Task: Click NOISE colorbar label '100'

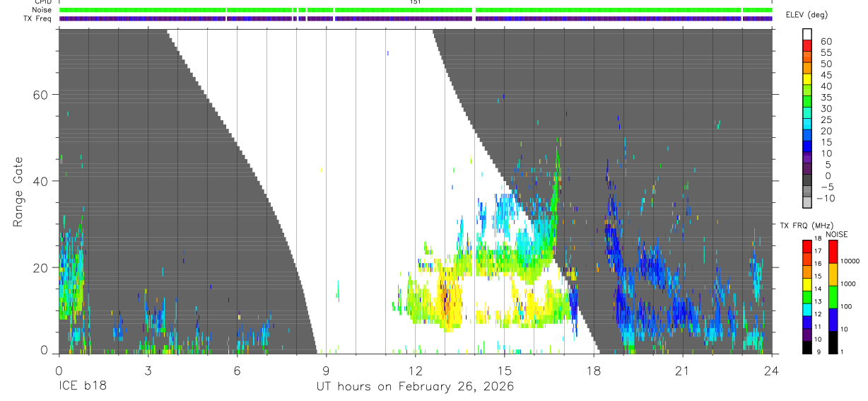Action: (848, 306)
